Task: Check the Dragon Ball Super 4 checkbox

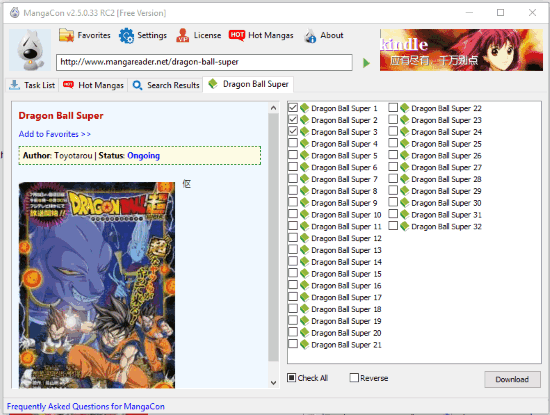Action: pyautogui.click(x=293, y=143)
